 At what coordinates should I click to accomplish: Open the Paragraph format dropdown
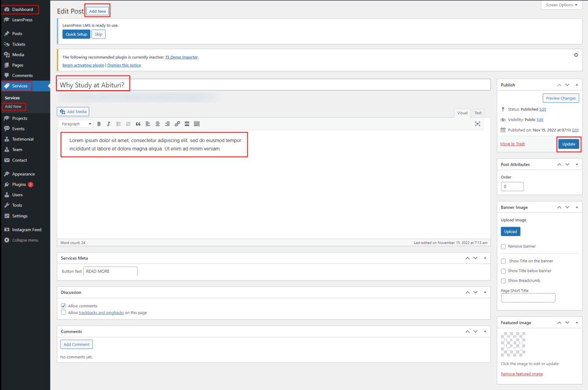click(76, 124)
